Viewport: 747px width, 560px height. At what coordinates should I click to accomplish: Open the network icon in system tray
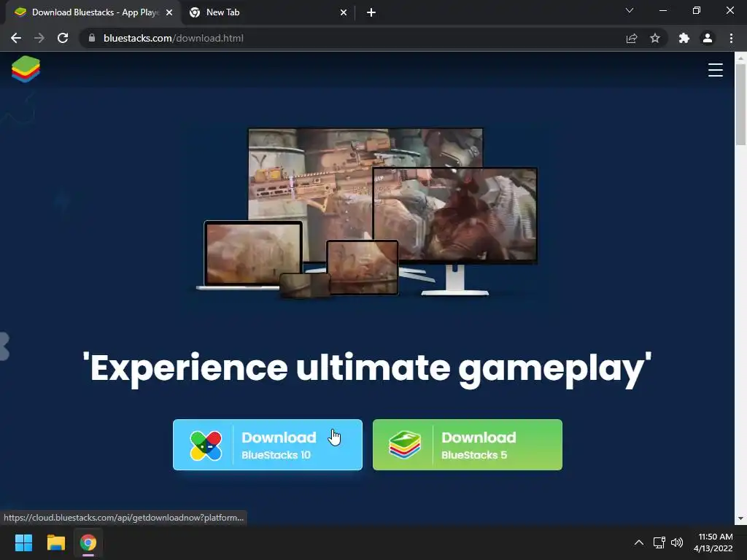pyautogui.click(x=659, y=542)
